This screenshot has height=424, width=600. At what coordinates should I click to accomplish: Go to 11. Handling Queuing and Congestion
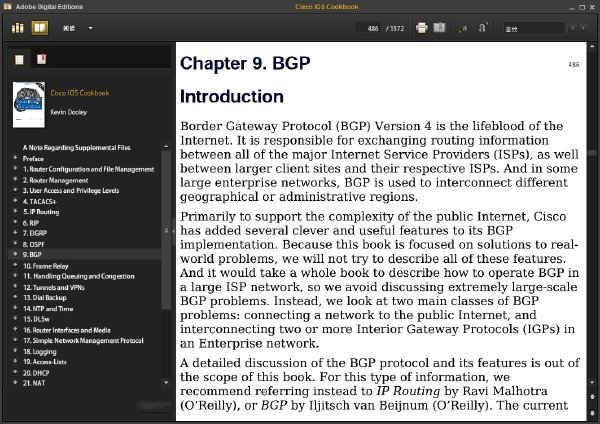click(79, 276)
